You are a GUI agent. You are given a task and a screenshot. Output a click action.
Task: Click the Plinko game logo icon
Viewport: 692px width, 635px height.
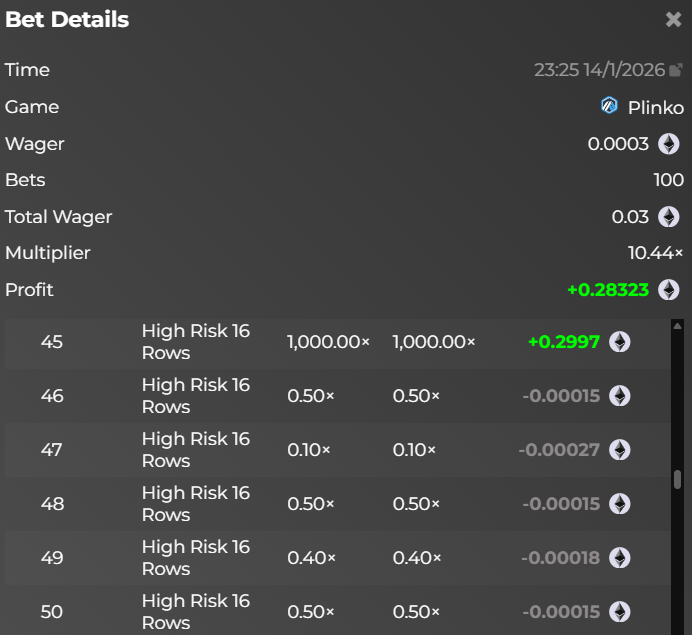[609, 106]
